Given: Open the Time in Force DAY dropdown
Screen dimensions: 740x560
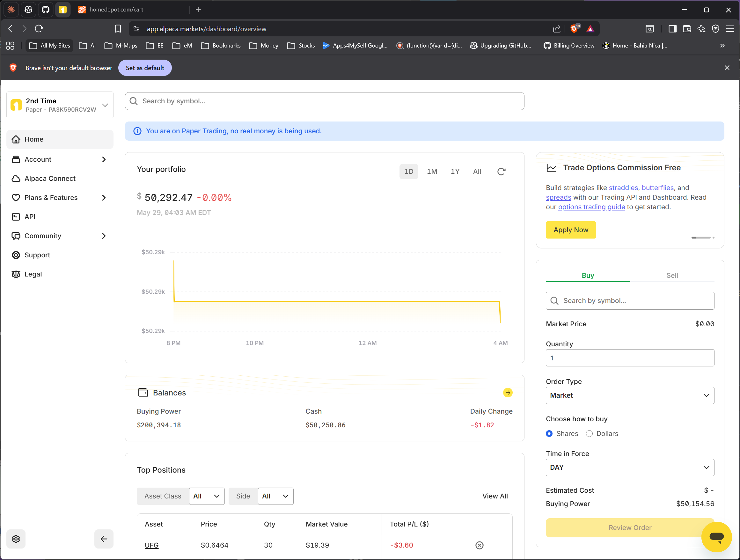Looking at the screenshot, I should (x=630, y=467).
